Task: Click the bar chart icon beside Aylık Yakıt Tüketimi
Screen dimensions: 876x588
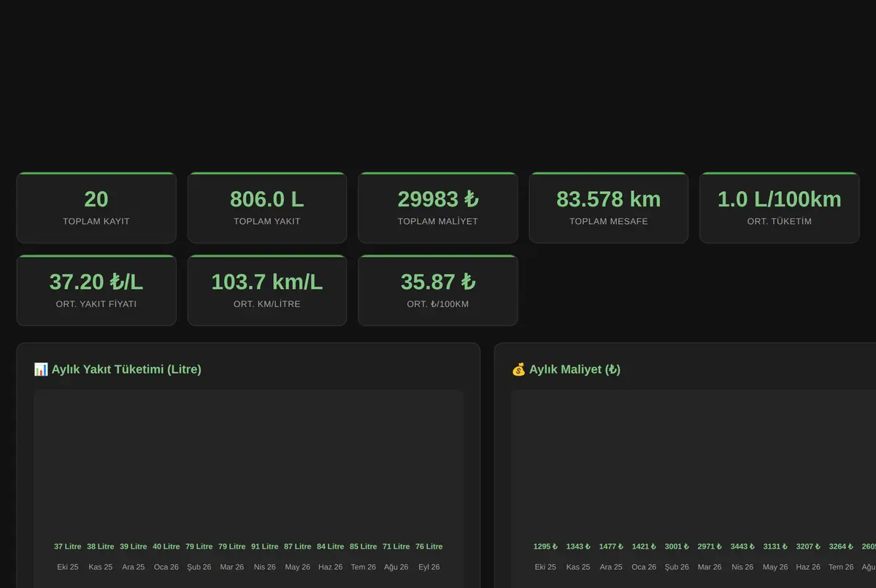Action: pyautogui.click(x=41, y=369)
